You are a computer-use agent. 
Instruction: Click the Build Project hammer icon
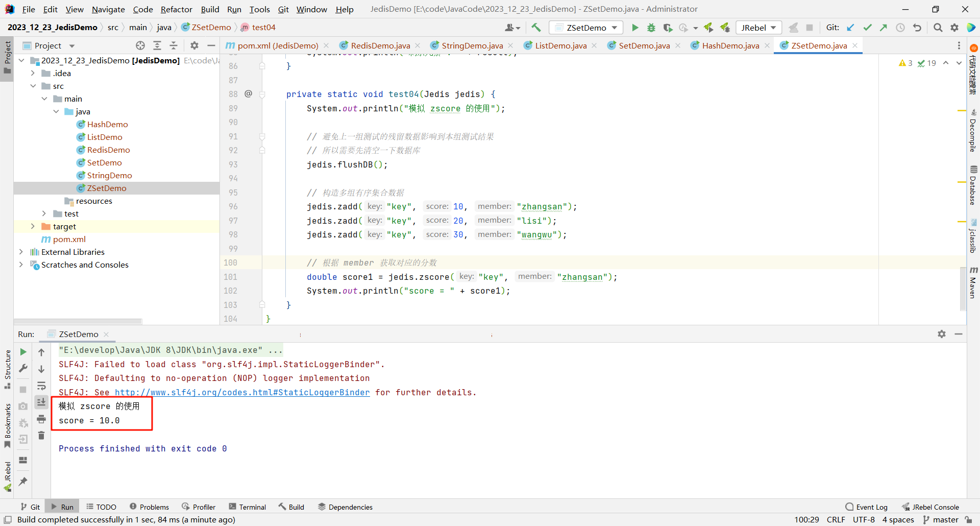[536, 28]
